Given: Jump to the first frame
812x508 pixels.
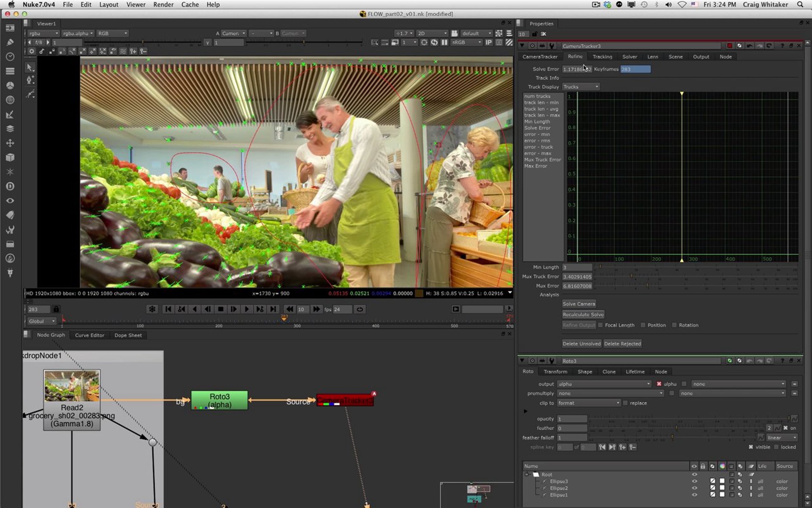Looking at the screenshot, I should tap(168, 309).
